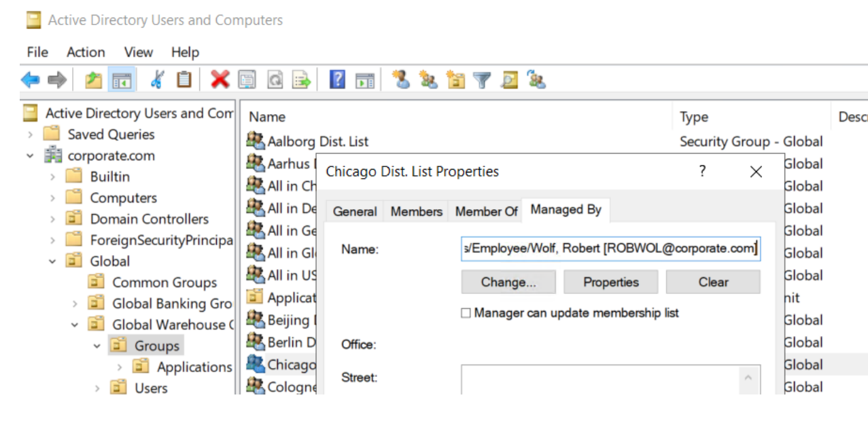
Task: Collapse the Groups tree node
Action: pos(98,346)
